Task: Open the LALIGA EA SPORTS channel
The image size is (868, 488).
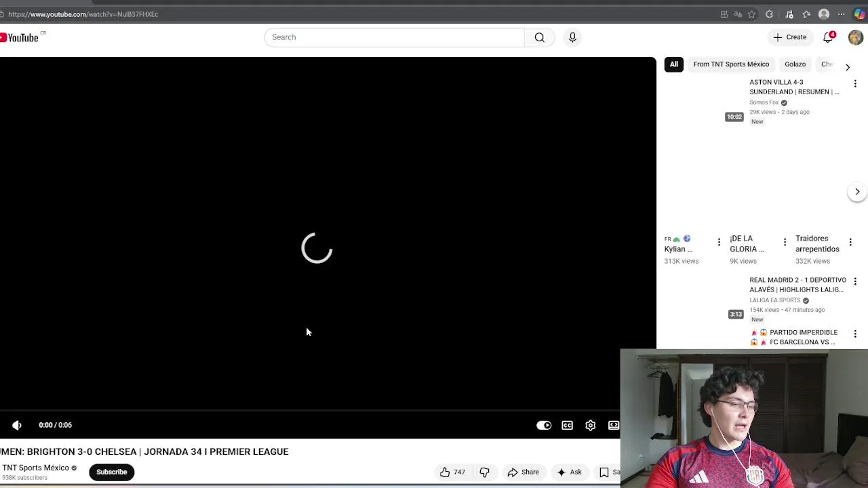Action: tap(775, 300)
